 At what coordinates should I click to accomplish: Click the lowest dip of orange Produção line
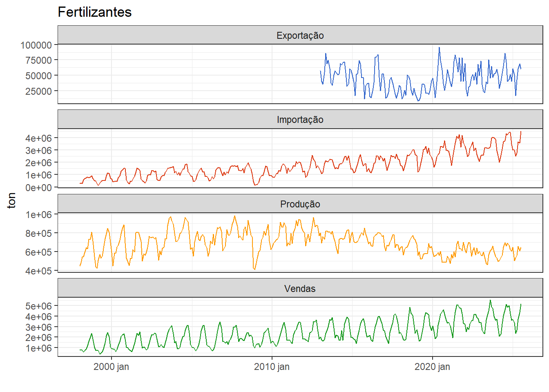254,269
